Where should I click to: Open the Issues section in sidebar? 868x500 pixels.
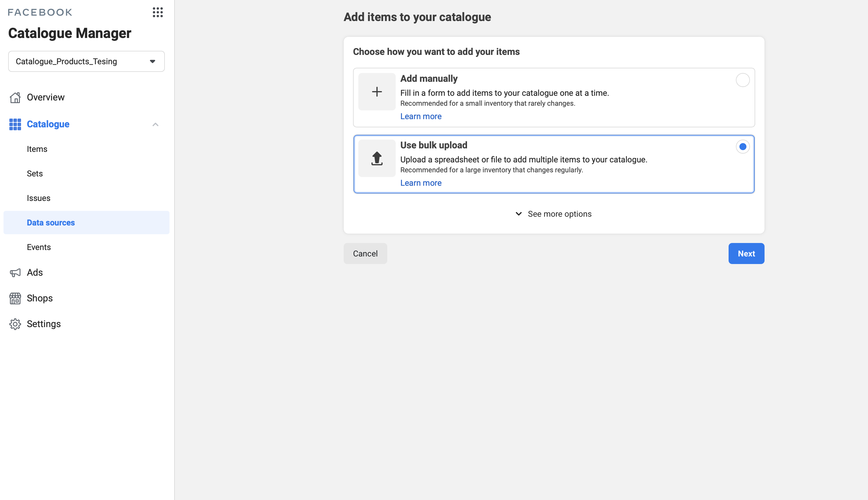click(x=38, y=198)
